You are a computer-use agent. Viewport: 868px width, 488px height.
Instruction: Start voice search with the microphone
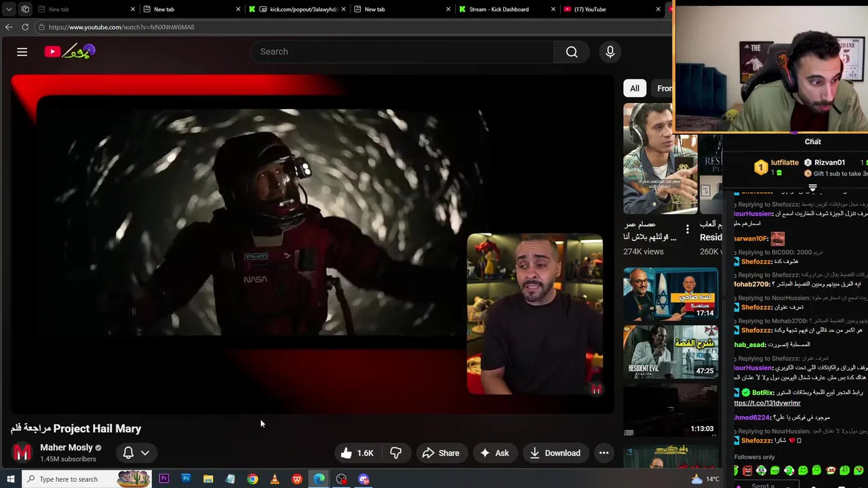click(x=610, y=52)
